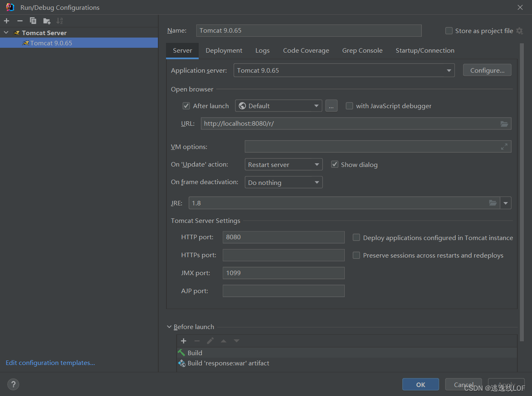The height and width of the screenshot is (396, 532).
Task: Browse URL with folder icon
Action: [x=504, y=124]
